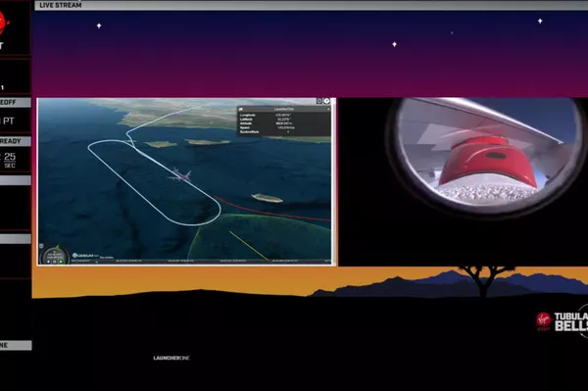The width and height of the screenshot is (588, 391).
Task: Click the round help button on map
Action: pyautogui.click(x=326, y=101)
